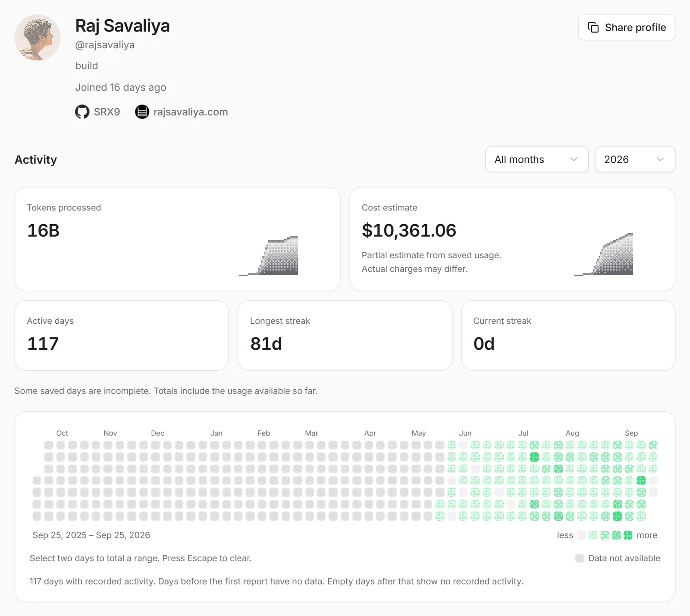The height and width of the screenshot is (616, 690).
Task: Click the Active days label
Action: pos(50,321)
